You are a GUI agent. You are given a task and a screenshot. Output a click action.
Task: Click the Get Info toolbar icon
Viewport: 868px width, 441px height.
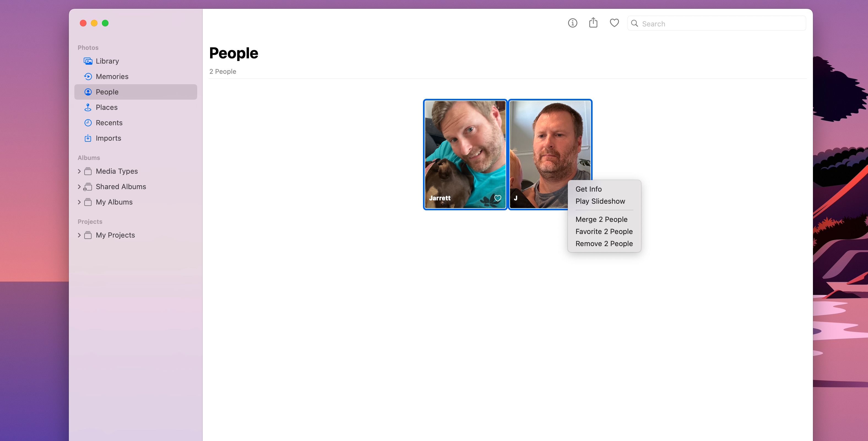pyautogui.click(x=572, y=23)
